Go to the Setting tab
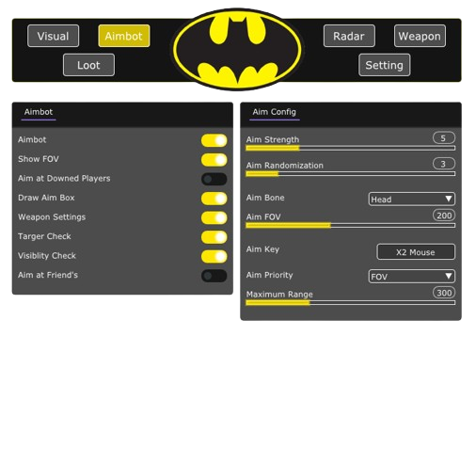Image resolution: width=476 pixels, height=464 pixels. [x=384, y=65]
